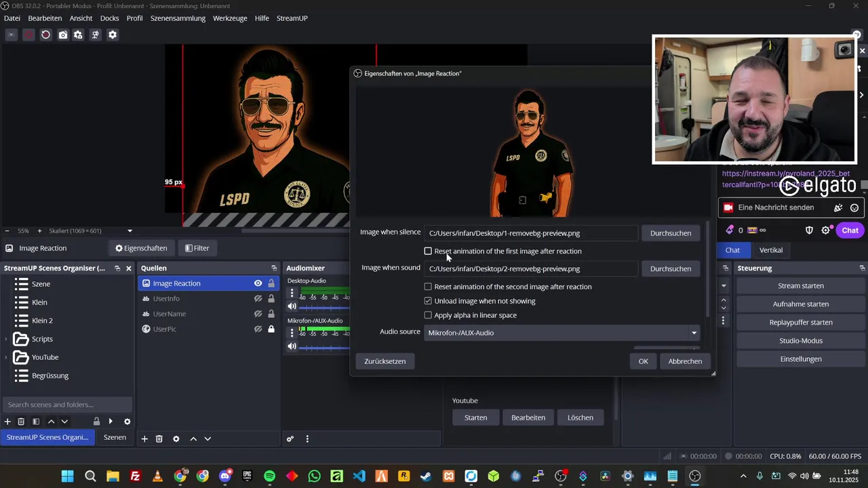
Task: Click Stream starten button
Action: 801,286
